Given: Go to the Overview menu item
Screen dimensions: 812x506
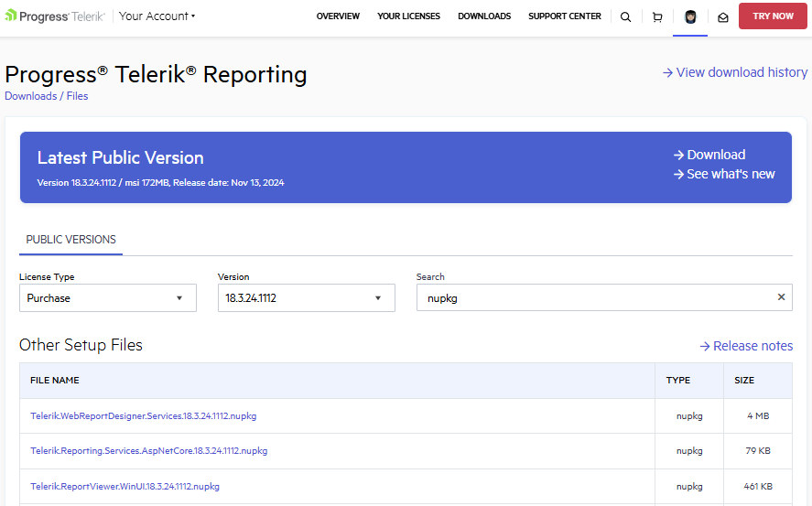Looking at the screenshot, I should [x=338, y=16].
